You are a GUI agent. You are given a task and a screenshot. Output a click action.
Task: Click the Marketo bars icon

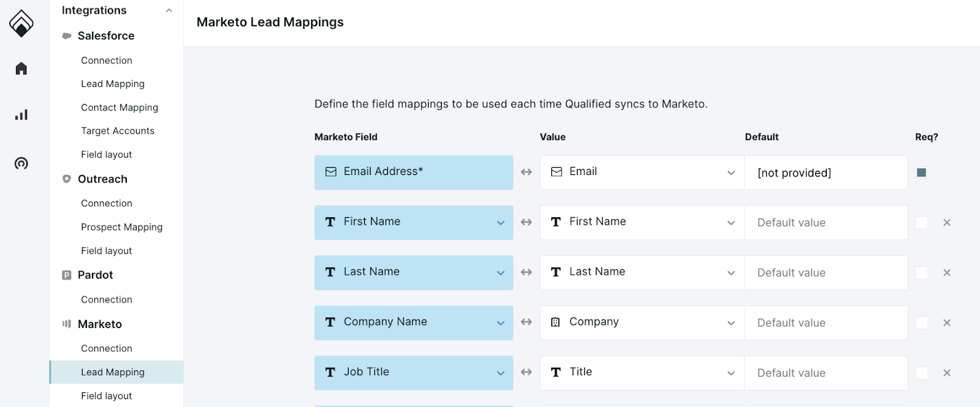(x=67, y=324)
